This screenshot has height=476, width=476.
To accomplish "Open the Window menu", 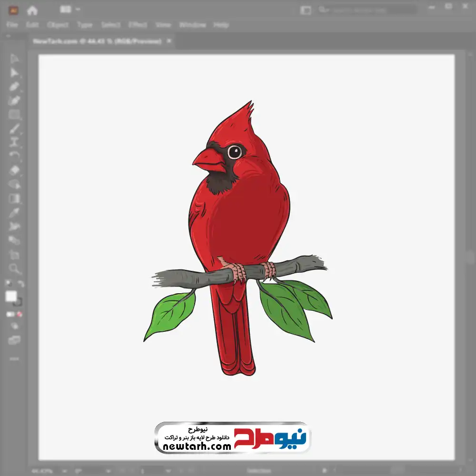I will (x=192, y=25).
